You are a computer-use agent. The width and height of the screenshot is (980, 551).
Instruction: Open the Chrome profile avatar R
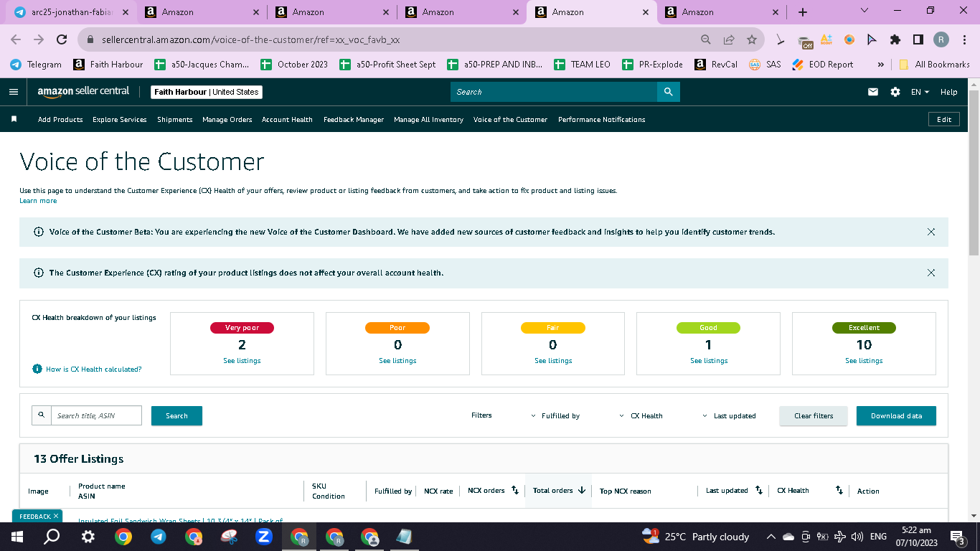pyautogui.click(x=941, y=40)
